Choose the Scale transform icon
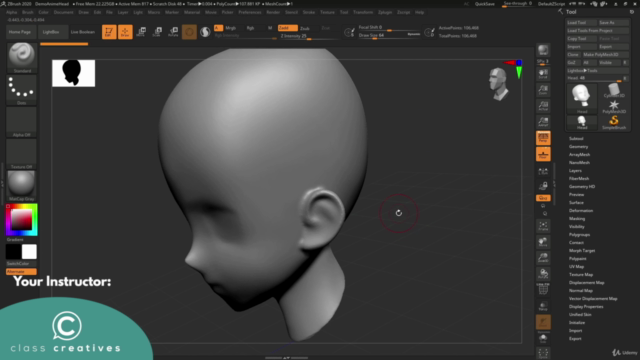 157,32
